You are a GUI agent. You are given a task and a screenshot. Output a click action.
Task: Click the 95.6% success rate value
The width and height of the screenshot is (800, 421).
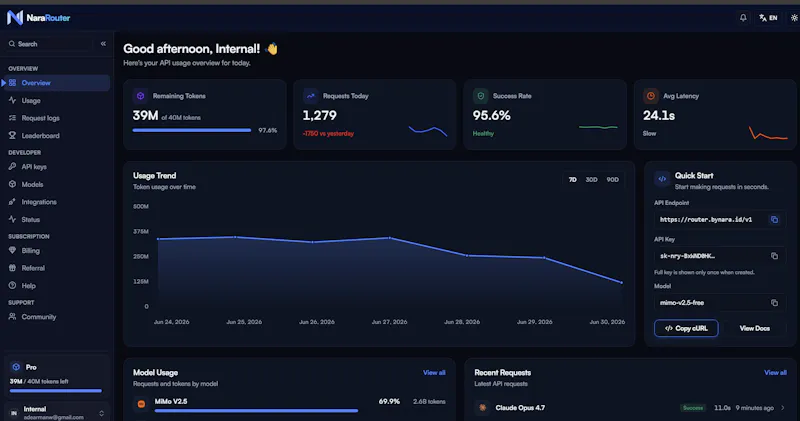click(491, 116)
